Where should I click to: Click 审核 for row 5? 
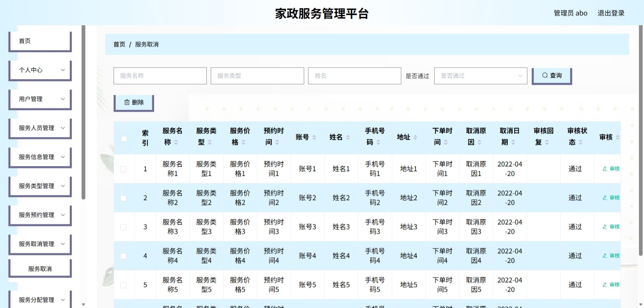pos(611,285)
